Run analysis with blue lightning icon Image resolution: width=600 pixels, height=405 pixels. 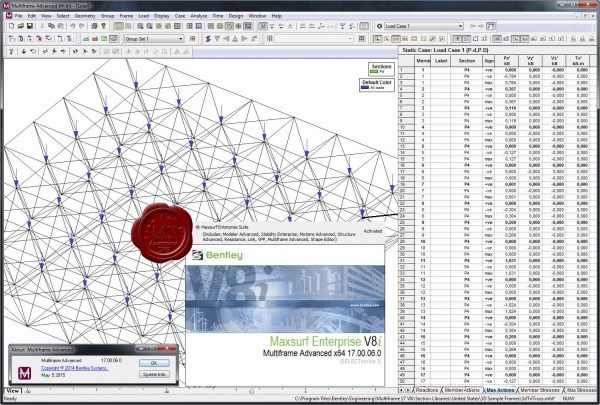pos(208,39)
